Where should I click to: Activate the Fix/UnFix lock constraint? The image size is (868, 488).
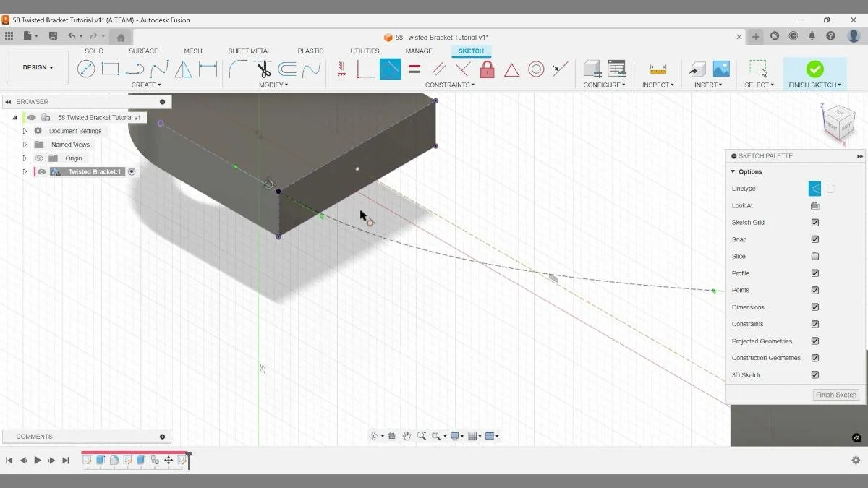pos(486,69)
